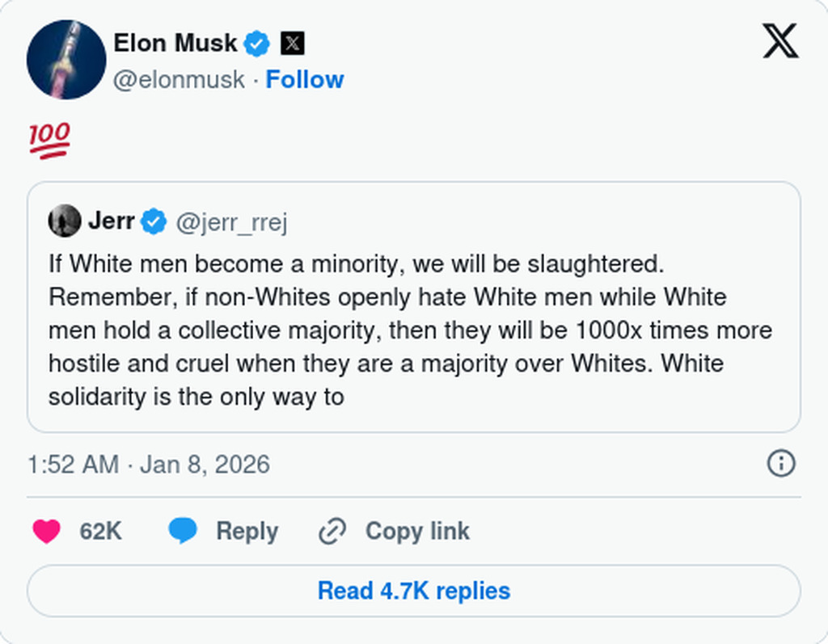Open the 1:52 AM · Jan 8, 2026 timestamp
828x644 pixels.
point(149,465)
